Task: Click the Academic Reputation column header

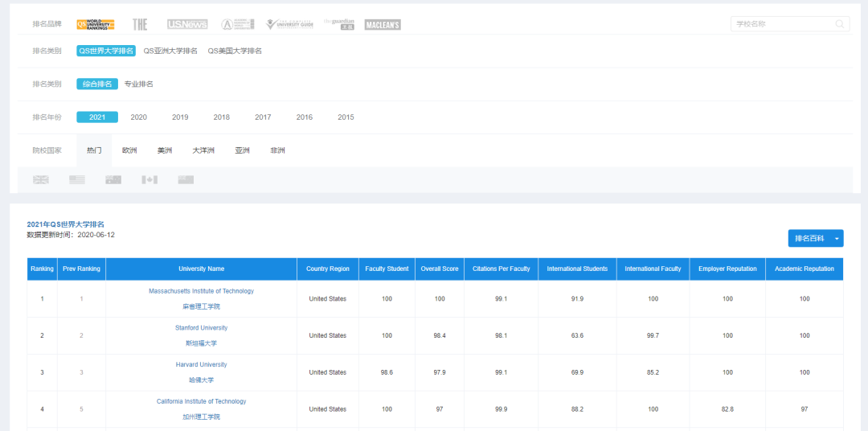Action: click(805, 269)
